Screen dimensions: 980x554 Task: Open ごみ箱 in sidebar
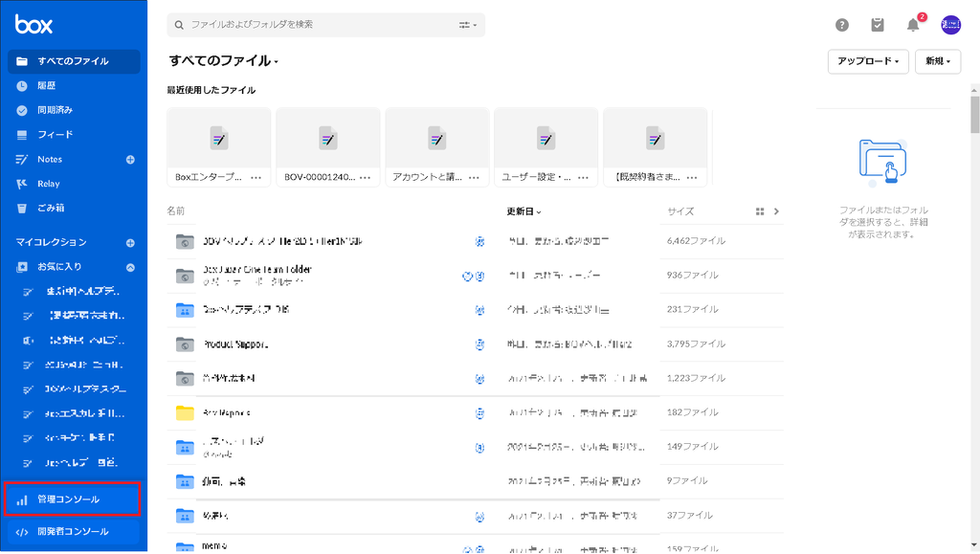click(x=52, y=208)
